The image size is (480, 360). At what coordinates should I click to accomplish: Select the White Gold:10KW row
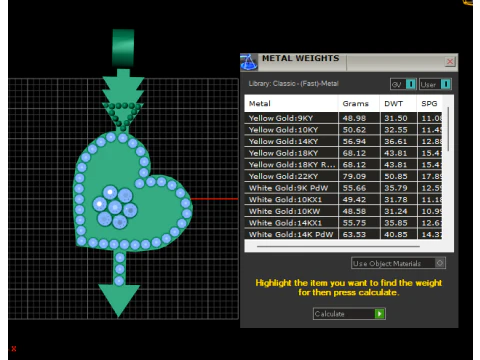click(x=343, y=211)
